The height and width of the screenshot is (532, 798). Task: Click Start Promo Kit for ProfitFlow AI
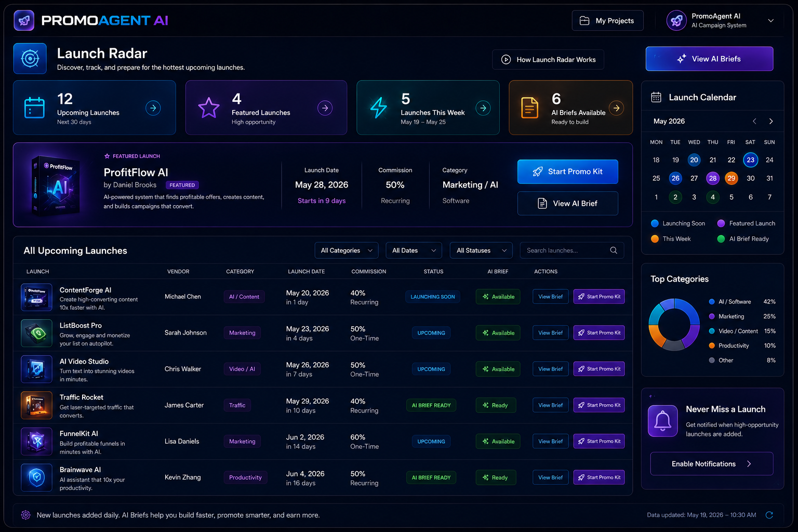coord(568,171)
